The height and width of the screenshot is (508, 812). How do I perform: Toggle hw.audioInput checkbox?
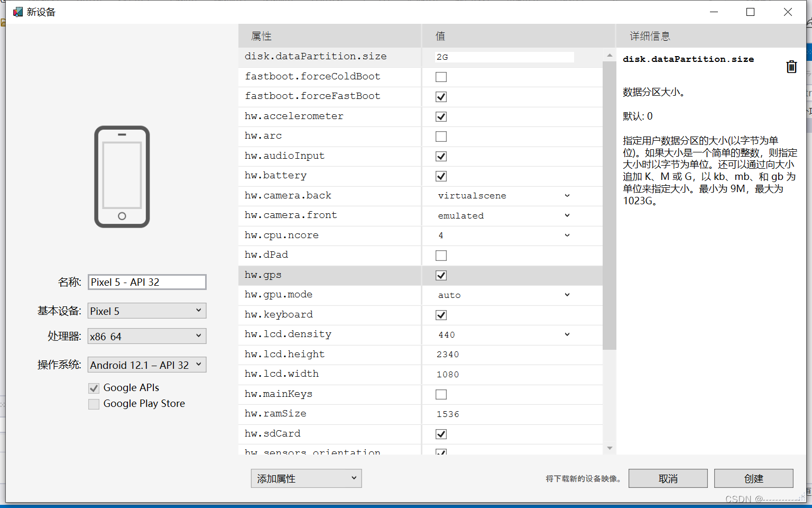pyautogui.click(x=441, y=157)
